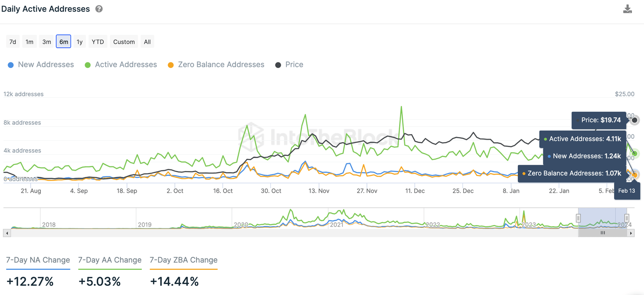Click the All time range button
The height and width of the screenshot is (295, 644).
pyautogui.click(x=147, y=41)
